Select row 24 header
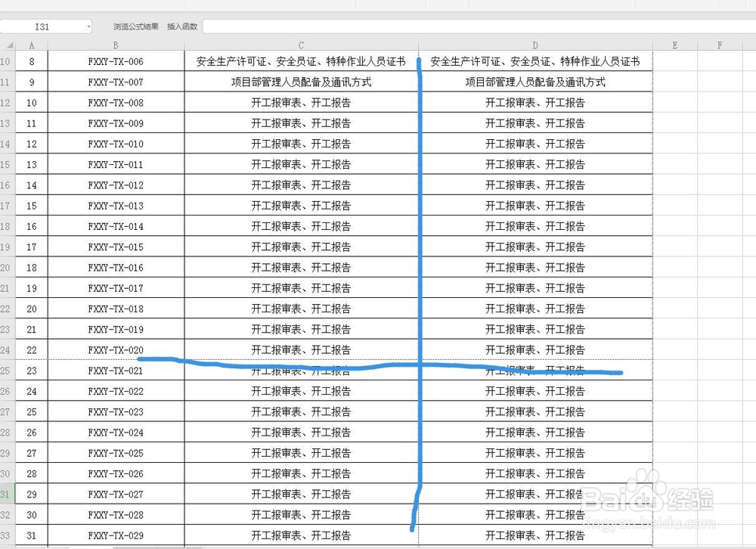 (x=6, y=350)
